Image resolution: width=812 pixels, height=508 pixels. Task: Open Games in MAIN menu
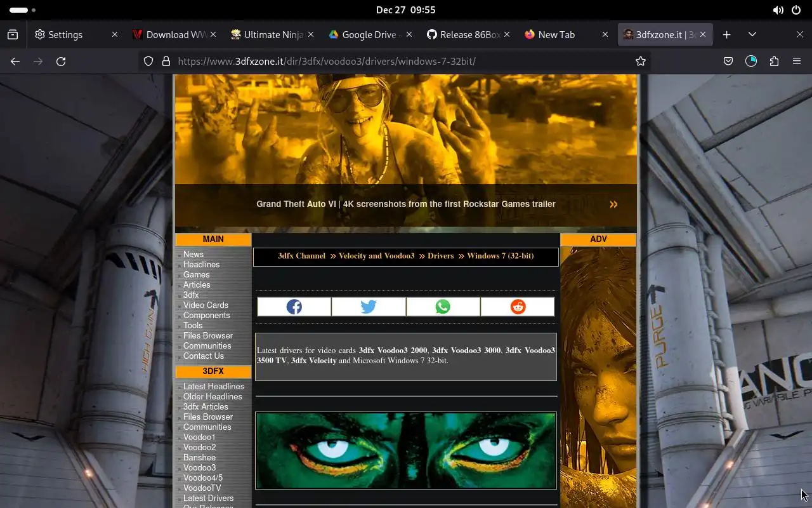pos(196,275)
